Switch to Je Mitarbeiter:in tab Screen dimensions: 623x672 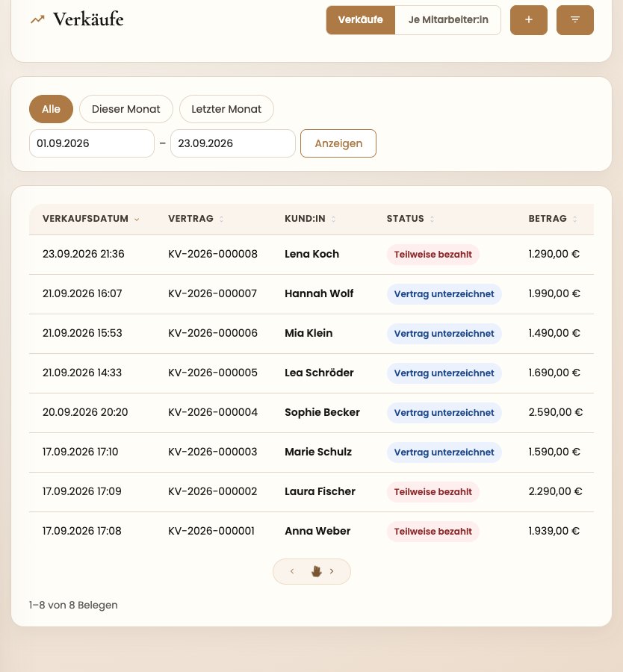click(x=448, y=19)
